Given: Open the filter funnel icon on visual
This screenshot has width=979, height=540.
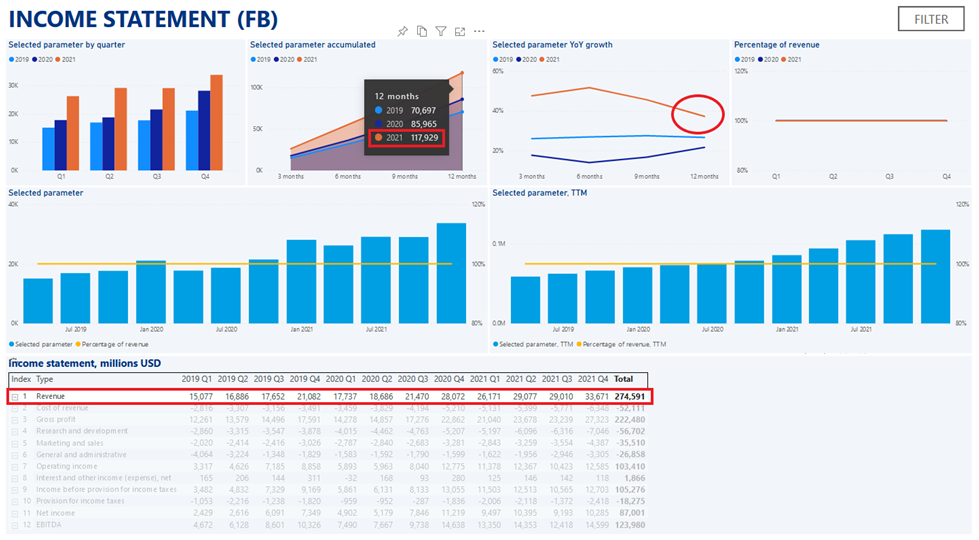Looking at the screenshot, I should click(441, 32).
